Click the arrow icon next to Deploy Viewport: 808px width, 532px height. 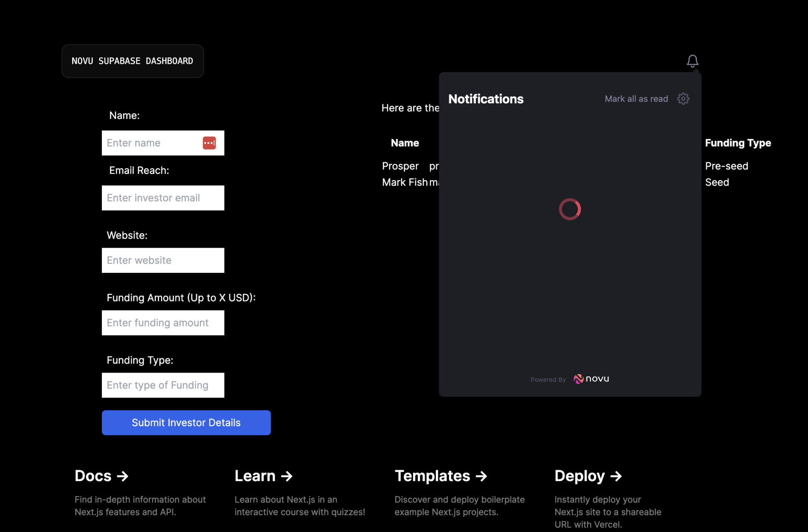(616, 476)
